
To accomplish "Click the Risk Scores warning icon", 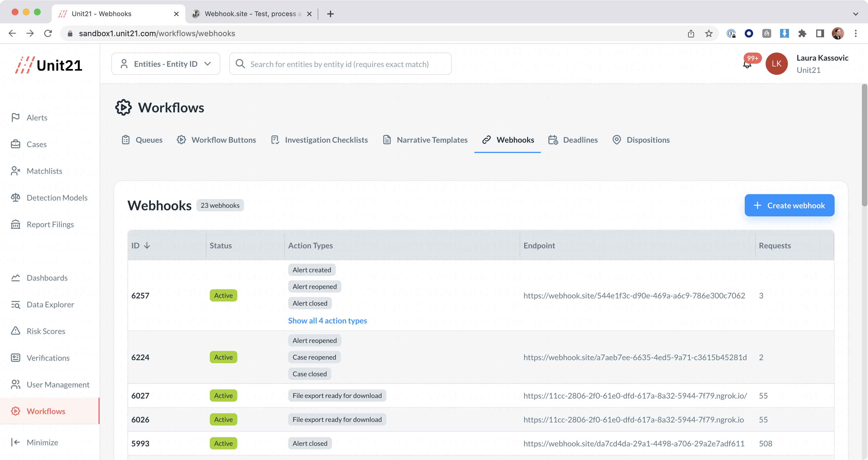I will click(x=16, y=331).
